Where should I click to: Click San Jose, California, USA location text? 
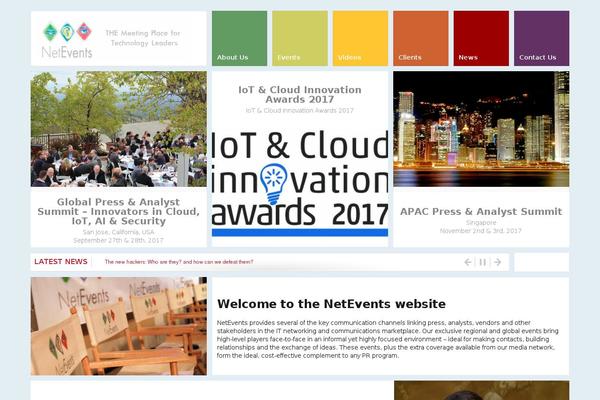point(119,232)
